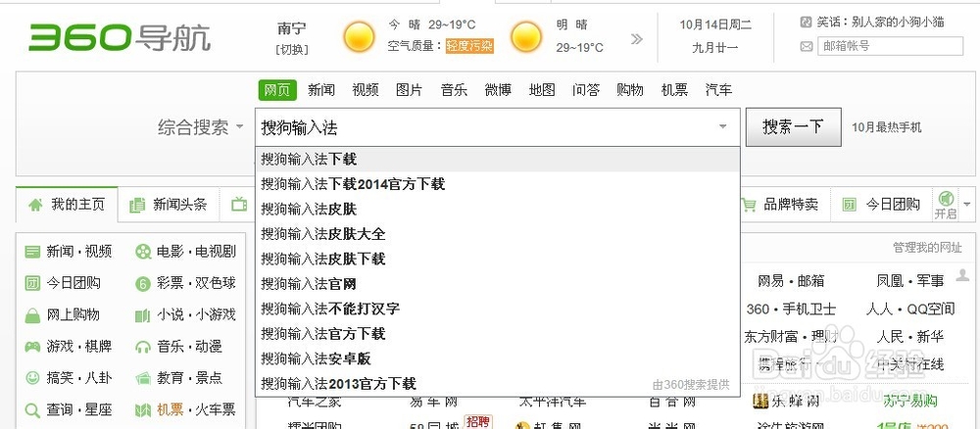
Task: Toggle the 开启 sound icon
Action: point(946,199)
